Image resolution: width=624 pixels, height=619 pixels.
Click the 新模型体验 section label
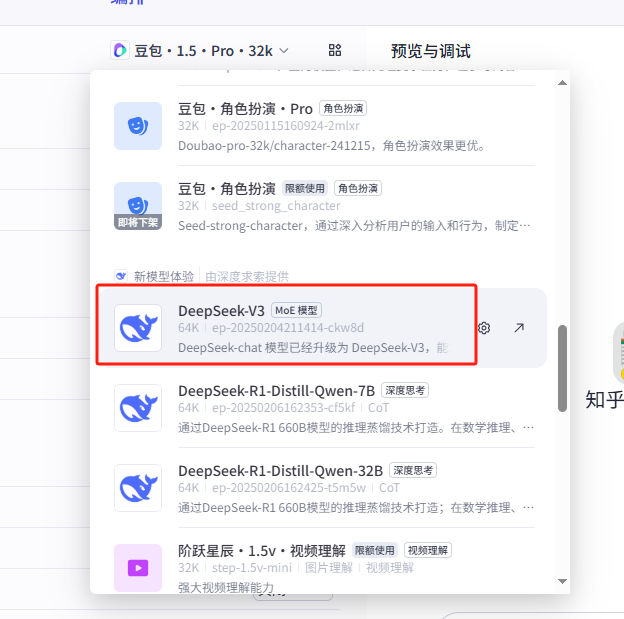(x=164, y=276)
